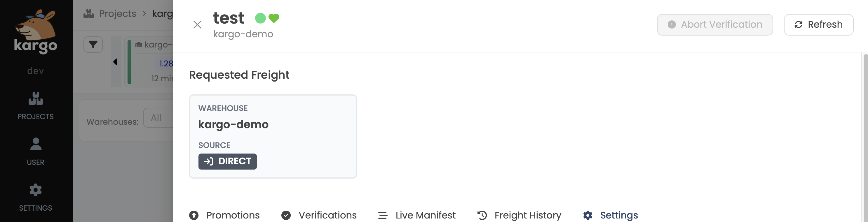The width and height of the screenshot is (868, 222).
Task: Click the green stage status circle
Action: (x=260, y=18)
